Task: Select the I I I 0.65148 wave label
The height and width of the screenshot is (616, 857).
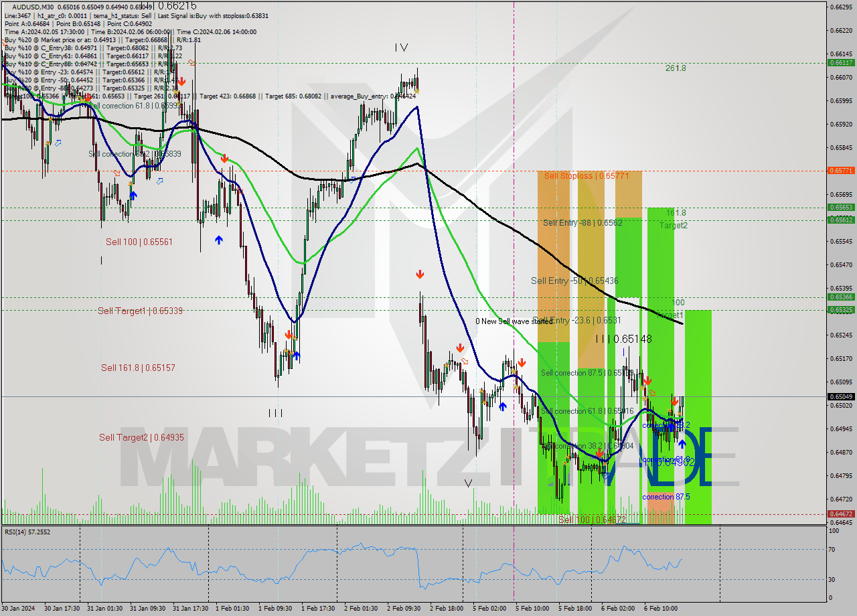Action: [624, 339]
